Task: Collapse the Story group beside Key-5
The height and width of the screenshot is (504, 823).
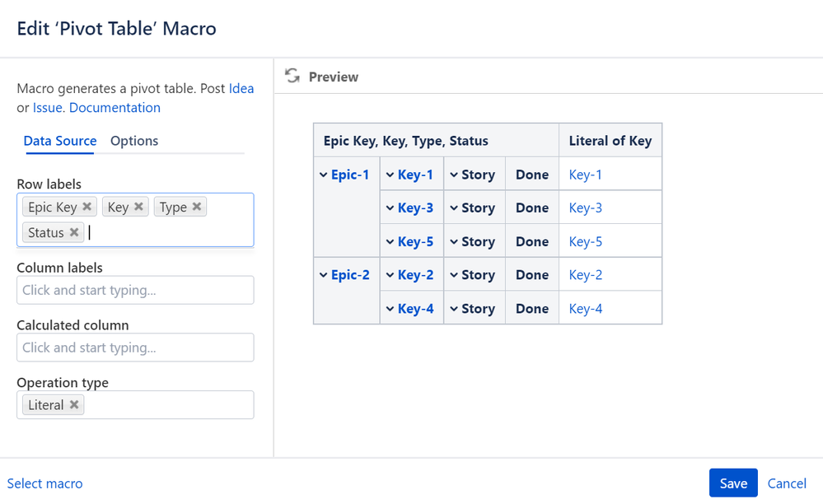Action: [x=454, y=242]
